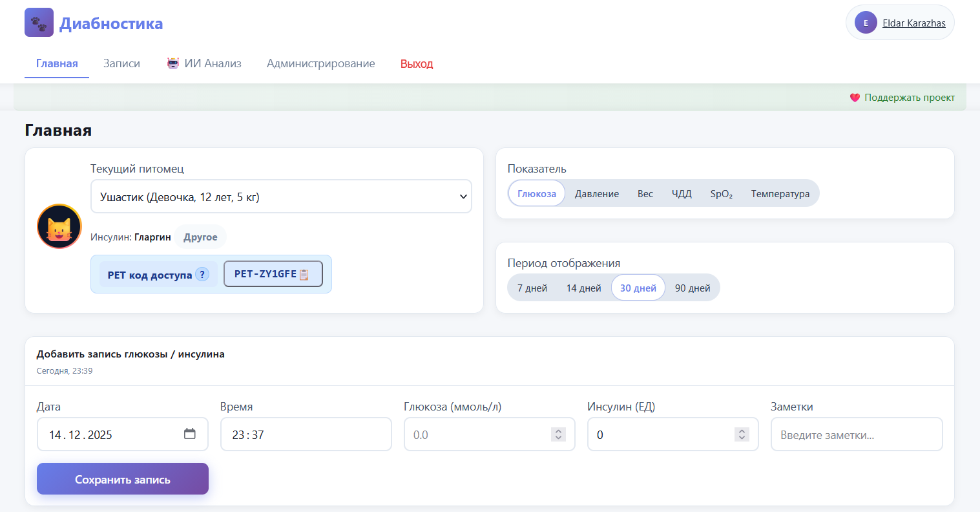Viewport: 980px width, 512px height.
Task: Open the Записи tab
Action: pos(121,63)
